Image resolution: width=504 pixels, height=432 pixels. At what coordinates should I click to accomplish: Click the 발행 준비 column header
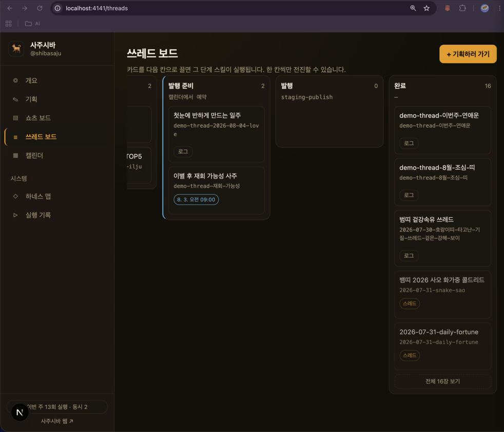181,86
